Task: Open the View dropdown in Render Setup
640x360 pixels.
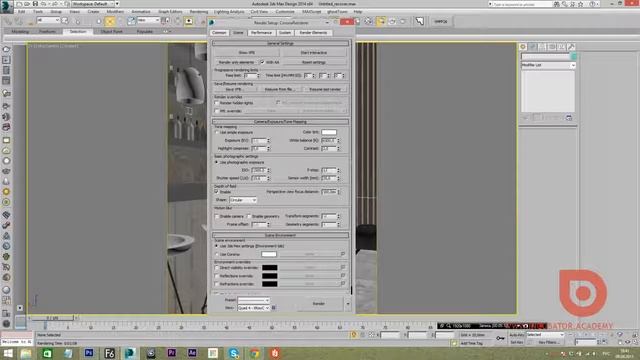Action: tap(253, 308)
